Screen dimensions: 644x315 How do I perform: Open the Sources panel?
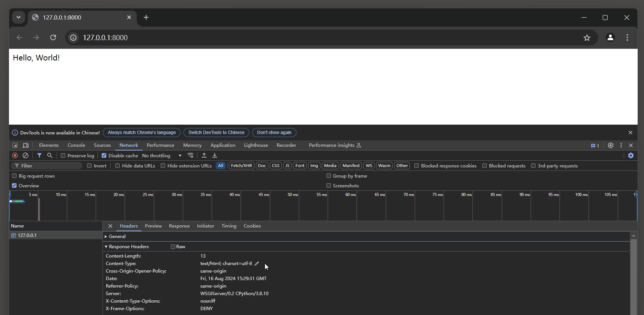[x=102, y=145]
